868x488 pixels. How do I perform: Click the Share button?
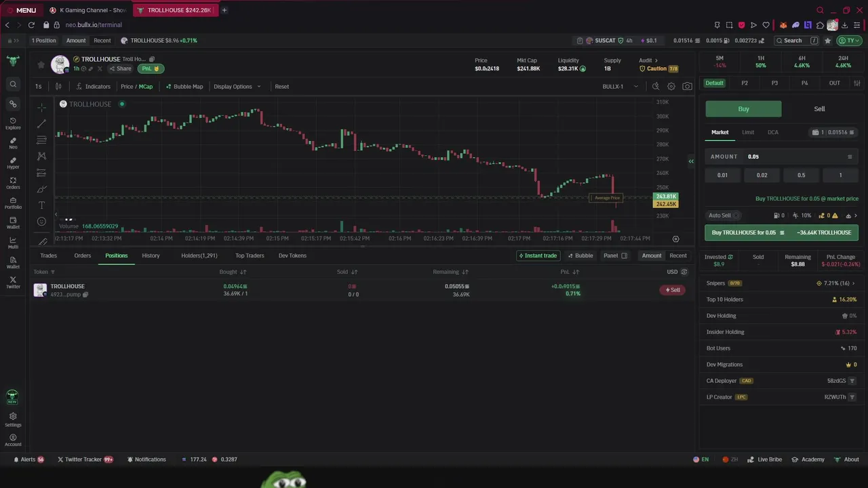(x=121, y=68)
